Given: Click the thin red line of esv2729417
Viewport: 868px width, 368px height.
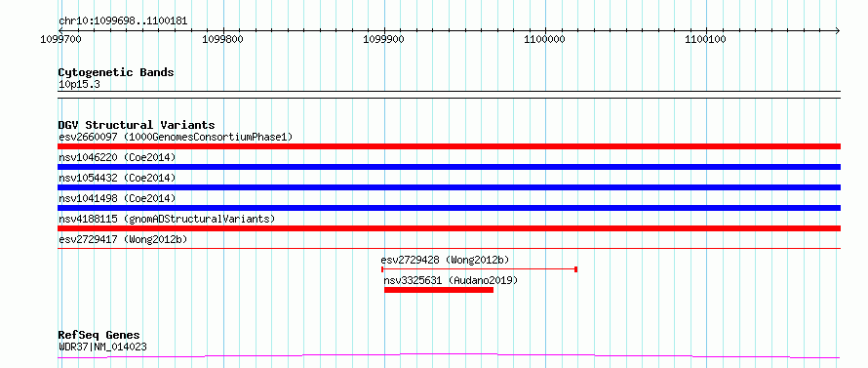Looking at the screenshot, I should (449, 248).
